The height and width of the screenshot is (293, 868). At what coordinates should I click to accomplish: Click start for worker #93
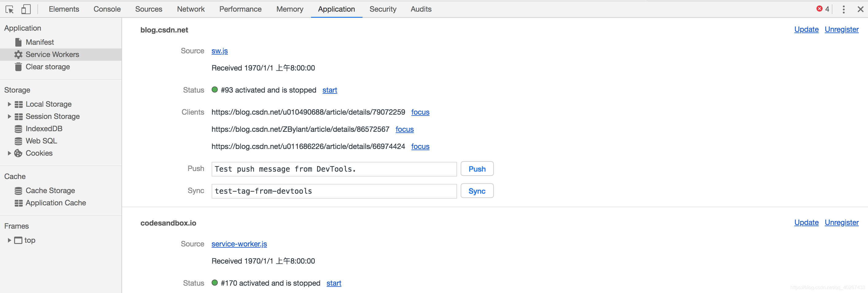click(x=329, y=90)
